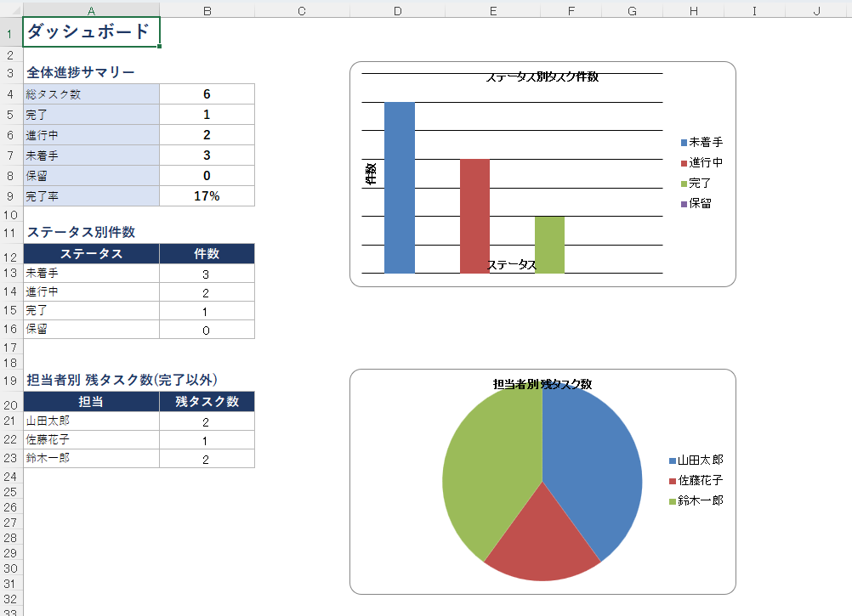The width and height of the screenshot is (852, 616).
Task: Click the 完了 legend entry in bar chart
Action: pyautogui.click(x=696, y=184)
